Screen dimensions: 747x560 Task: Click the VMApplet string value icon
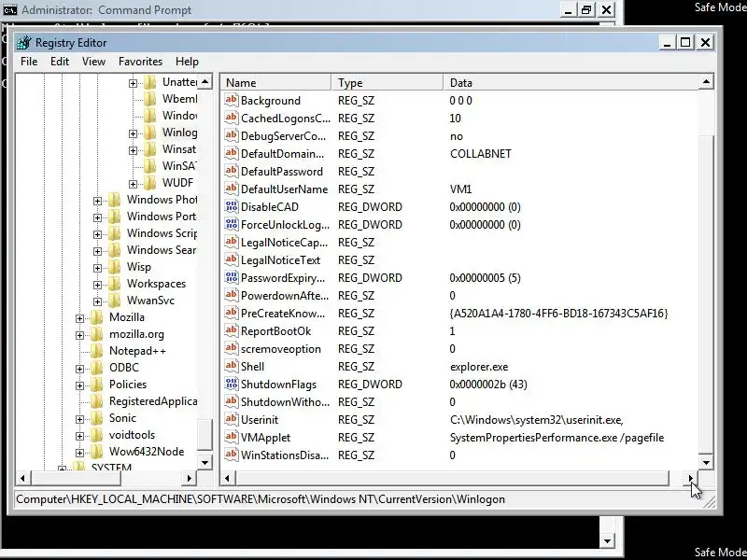pyautogui.click(x=231, y=437)
